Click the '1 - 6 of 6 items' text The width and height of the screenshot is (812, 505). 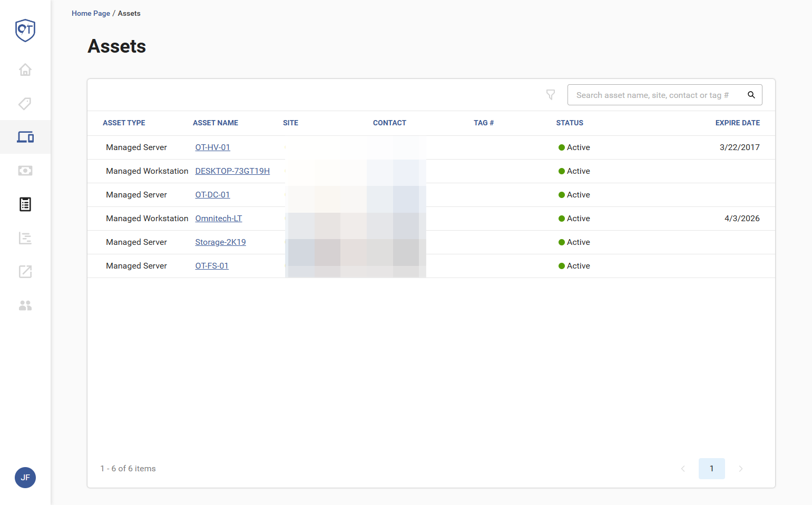pos(128,469)
